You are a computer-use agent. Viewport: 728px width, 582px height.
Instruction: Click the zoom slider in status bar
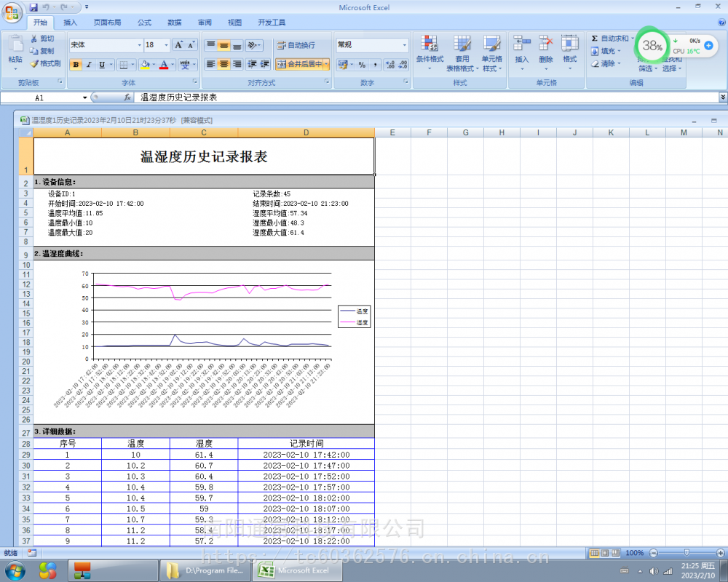click(686, 553)
